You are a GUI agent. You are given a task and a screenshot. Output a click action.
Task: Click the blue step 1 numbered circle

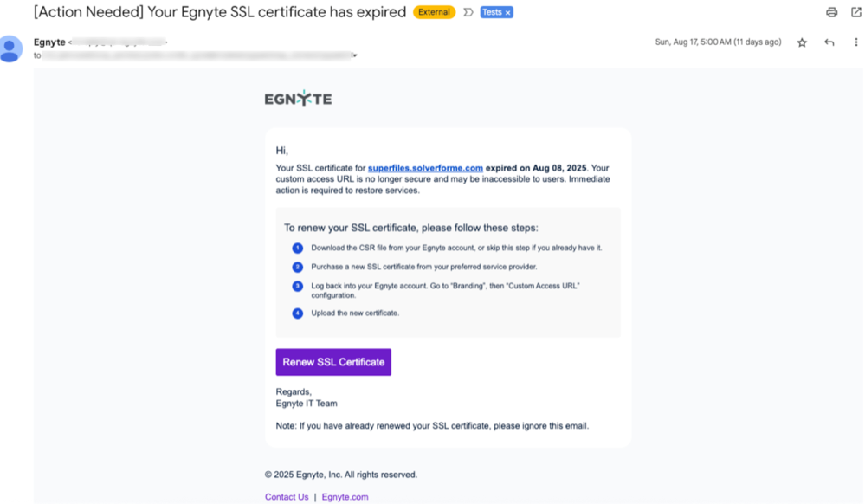coord(297,248)
